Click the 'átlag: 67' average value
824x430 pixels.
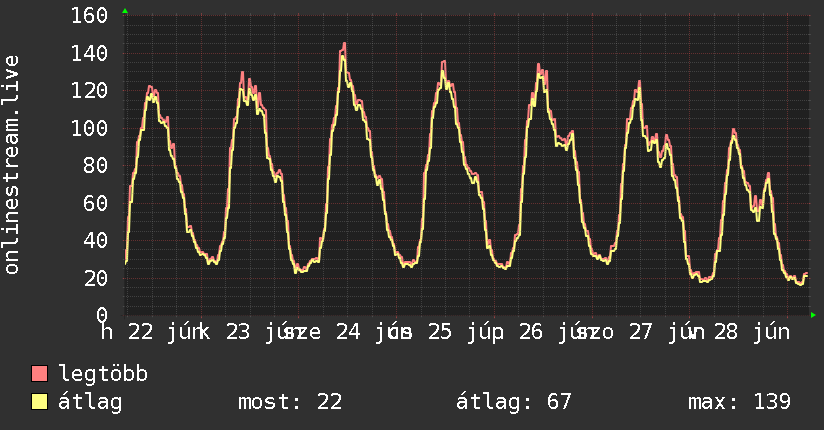pos(513,402)
